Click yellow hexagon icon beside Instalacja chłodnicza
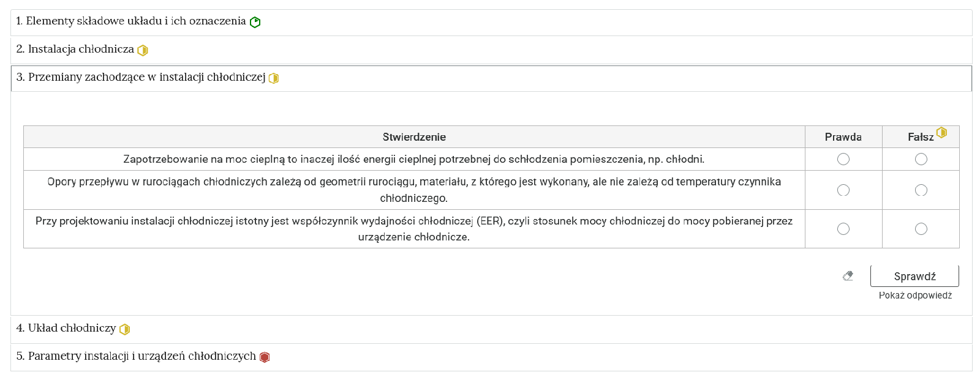 (143, 50)
